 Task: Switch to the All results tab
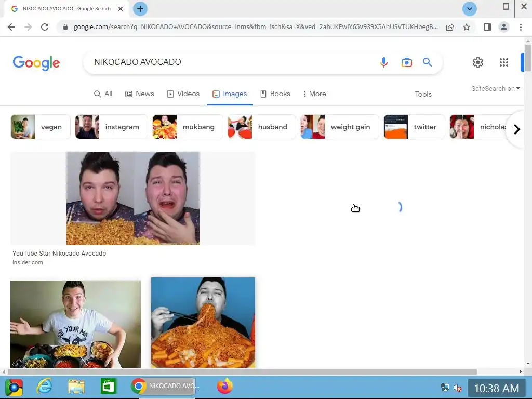pos(103,94)
